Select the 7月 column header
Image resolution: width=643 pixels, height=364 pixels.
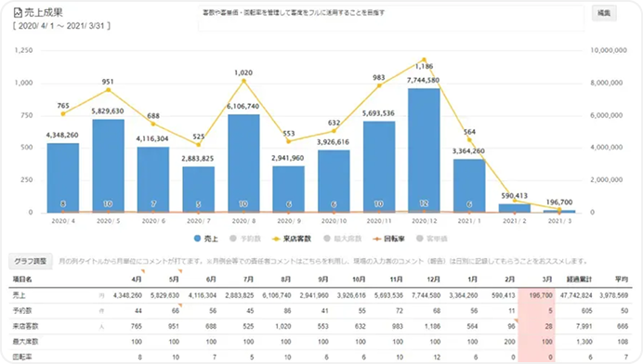[x=248, y=279]
